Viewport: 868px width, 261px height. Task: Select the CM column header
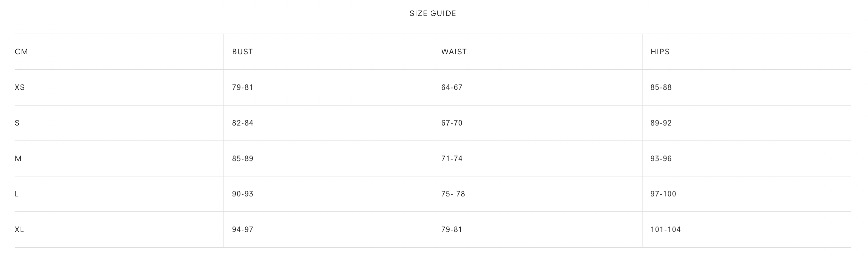click(21, 52)
